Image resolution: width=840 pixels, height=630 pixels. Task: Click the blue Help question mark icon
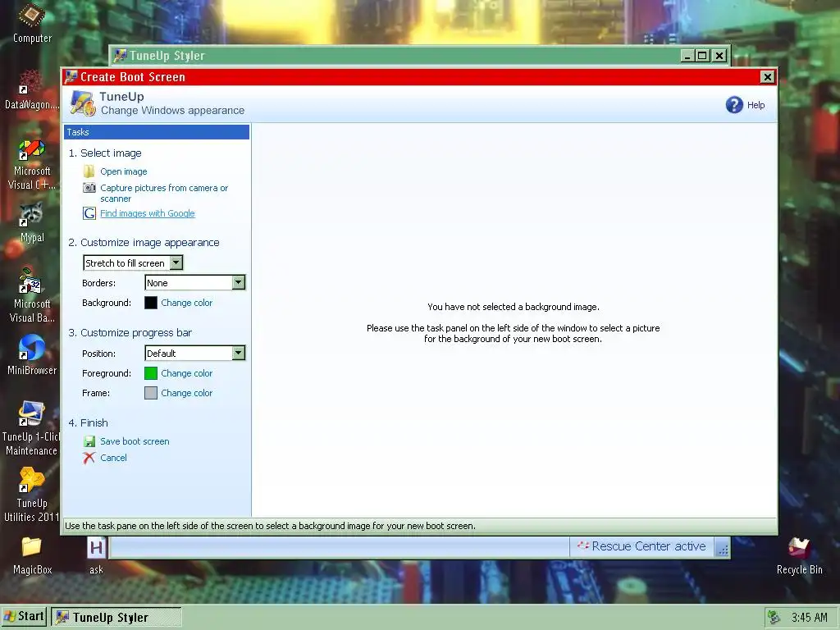pos(734,104)
